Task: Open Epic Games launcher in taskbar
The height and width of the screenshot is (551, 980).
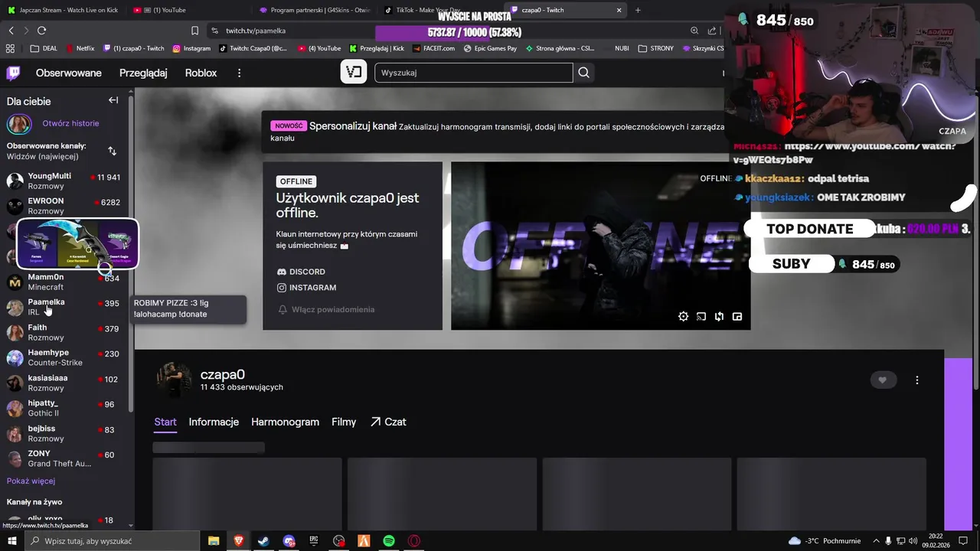Action: point(314,541)
